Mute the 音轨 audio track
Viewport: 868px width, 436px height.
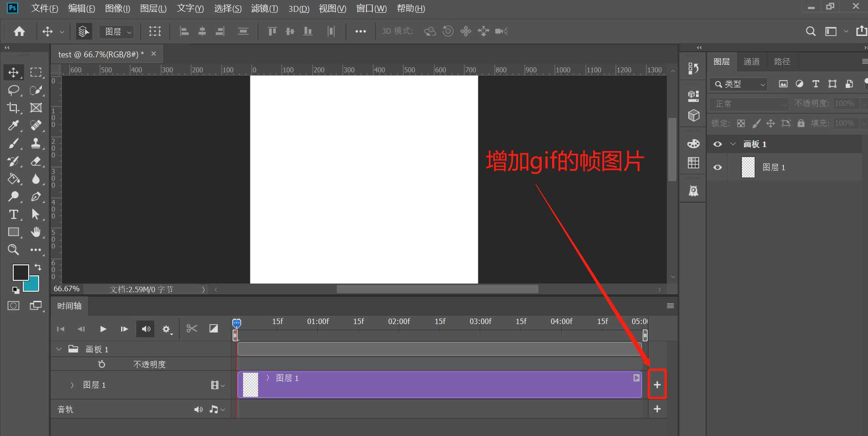[x=198, y=410]
